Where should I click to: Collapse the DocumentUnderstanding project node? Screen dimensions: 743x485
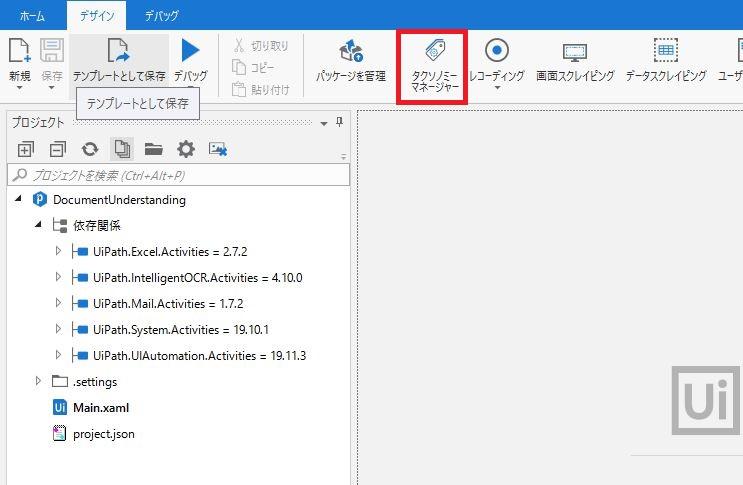[x=18, y=199]
